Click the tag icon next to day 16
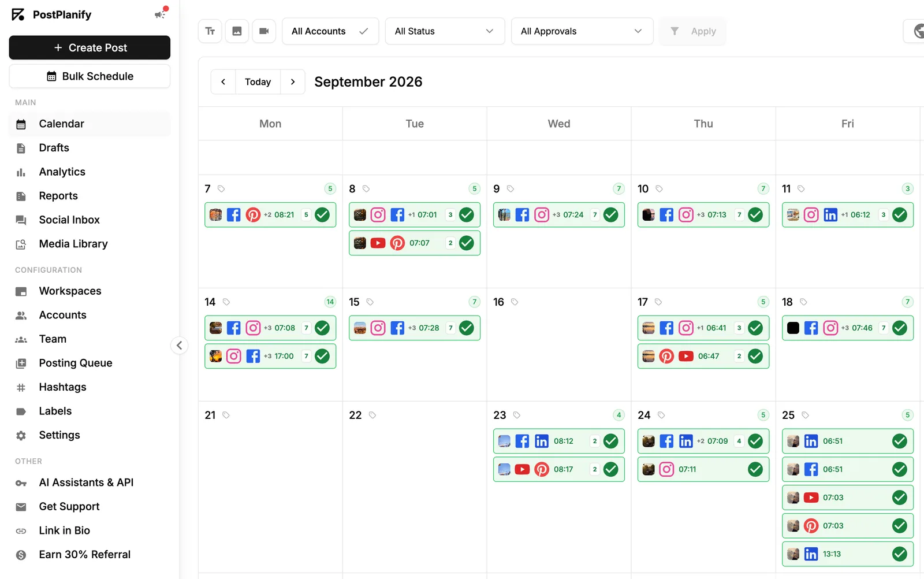This screenshot has width=924, height=579. (515, 302)
